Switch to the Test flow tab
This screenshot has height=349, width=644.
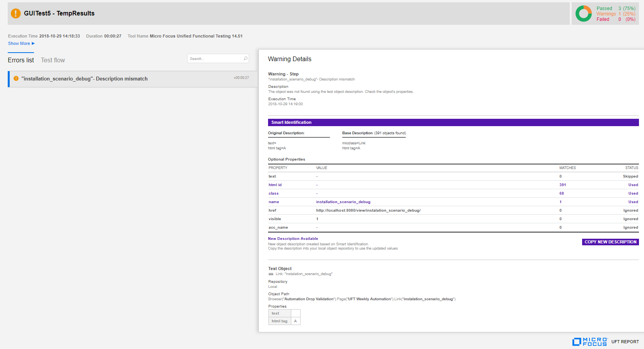pos(53,60)
